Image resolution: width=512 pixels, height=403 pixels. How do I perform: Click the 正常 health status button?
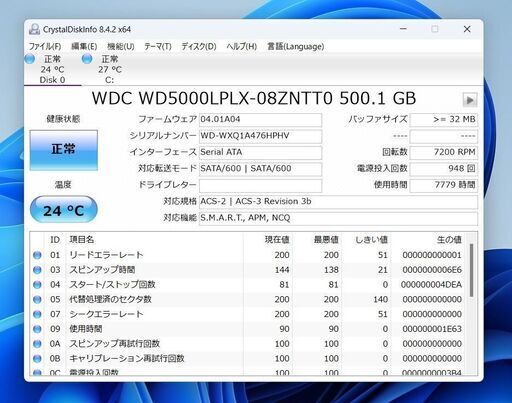64,150
